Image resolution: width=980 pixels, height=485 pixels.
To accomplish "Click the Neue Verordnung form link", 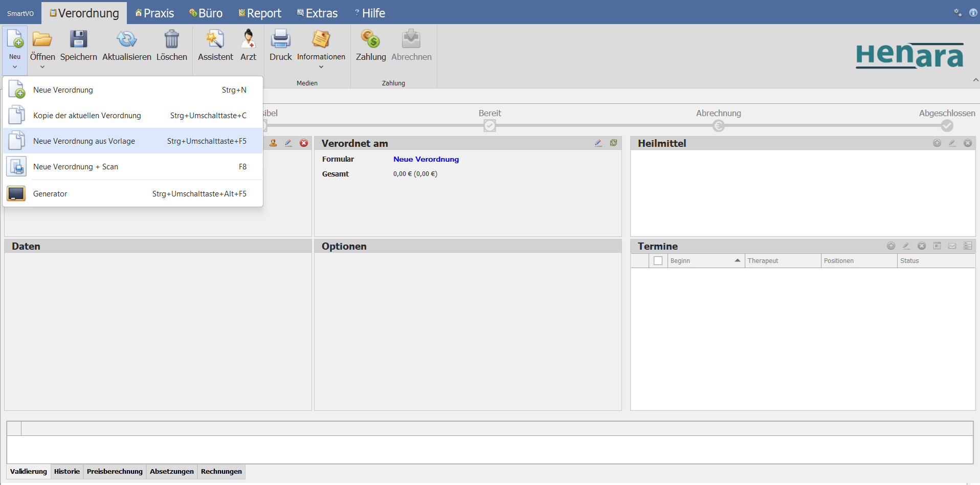I will point(426,159).
